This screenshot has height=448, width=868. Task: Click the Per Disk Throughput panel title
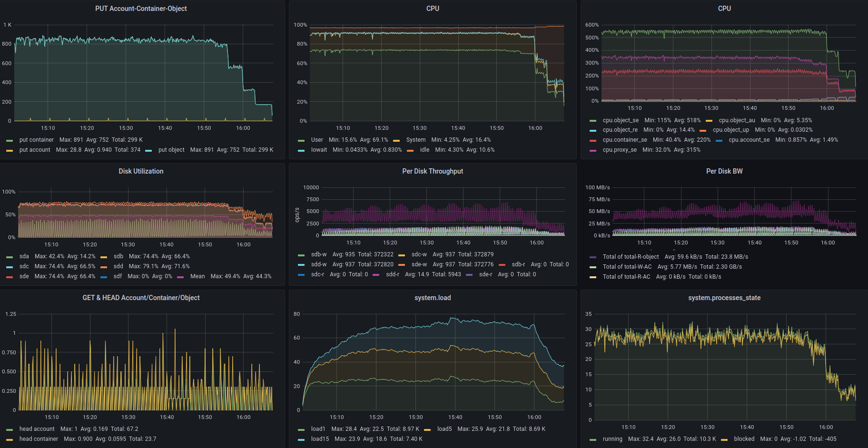(432, 171)
